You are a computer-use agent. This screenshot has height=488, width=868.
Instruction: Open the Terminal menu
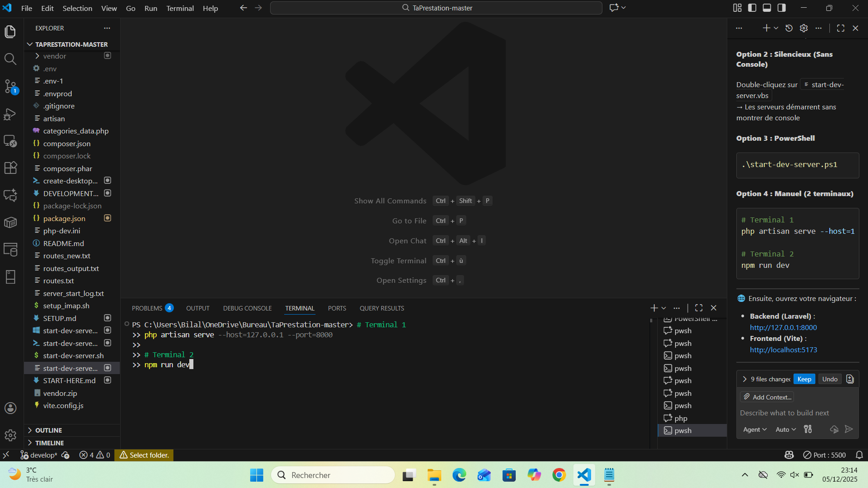pyautogui.click(x=180, y=8)
